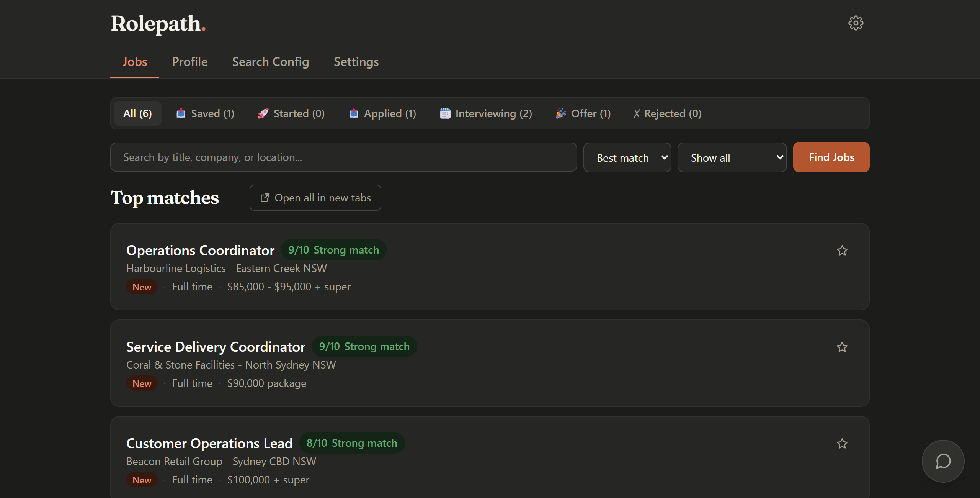Image resolution: width=980 pixels, height=498 pixels.
Task: Open the Service Delivery Coordinator job title
Action: coord(216,347)
